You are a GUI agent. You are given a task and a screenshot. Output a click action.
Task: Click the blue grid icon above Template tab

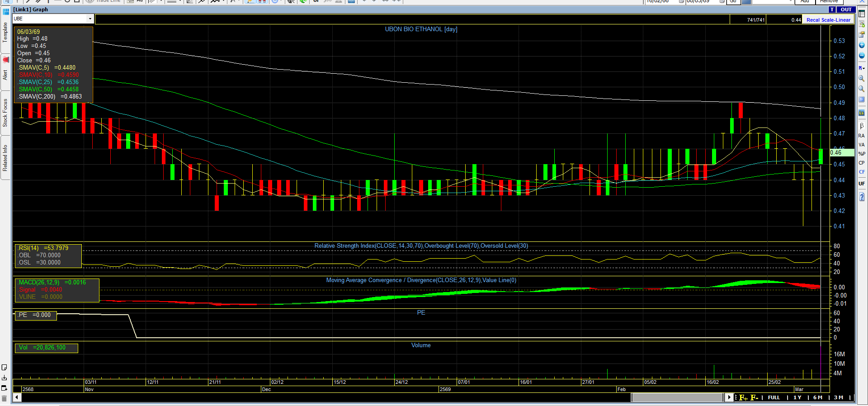pos(6,11)
